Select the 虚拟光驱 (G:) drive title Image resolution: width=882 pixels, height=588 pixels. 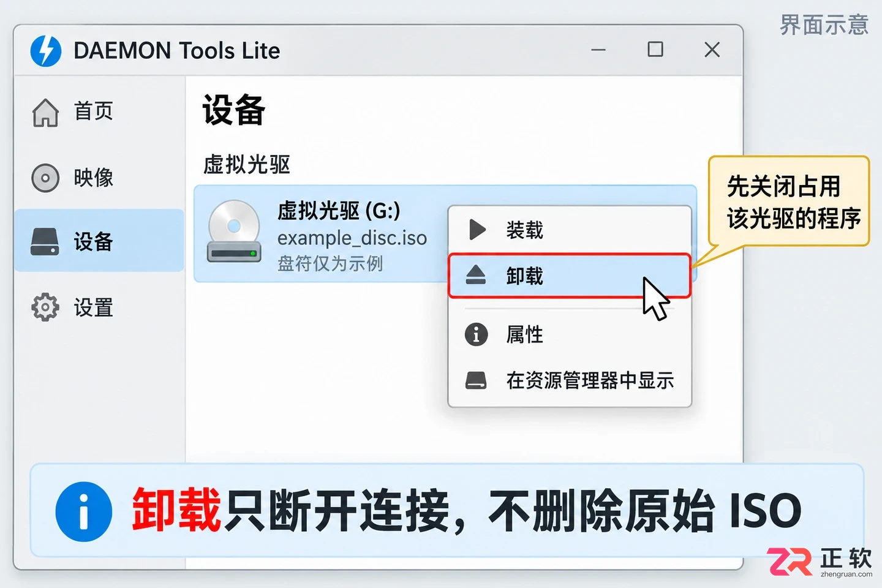(x=339, y=211)
